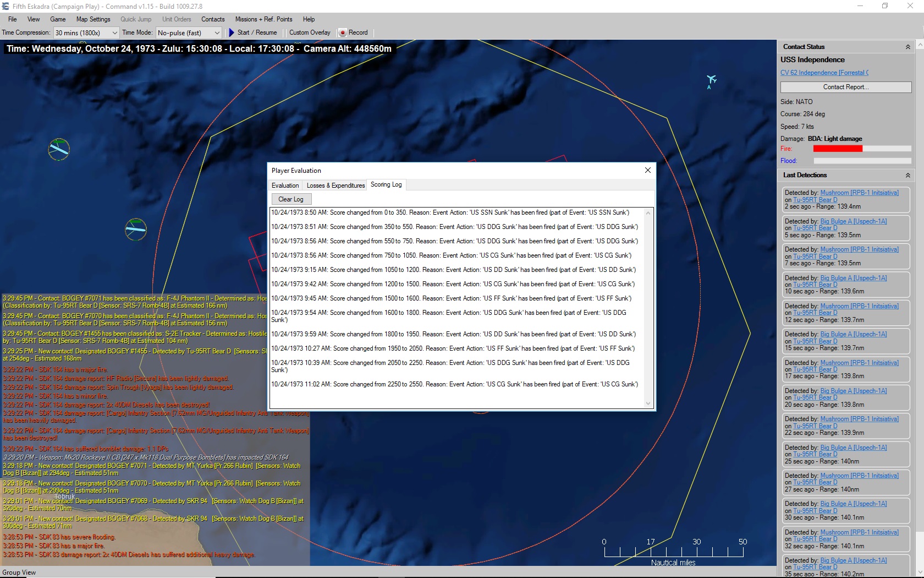Open Tu-95RT Bear D link in the 2 sec ago detection
Screen dimensions: 924x578
[815, 200]
